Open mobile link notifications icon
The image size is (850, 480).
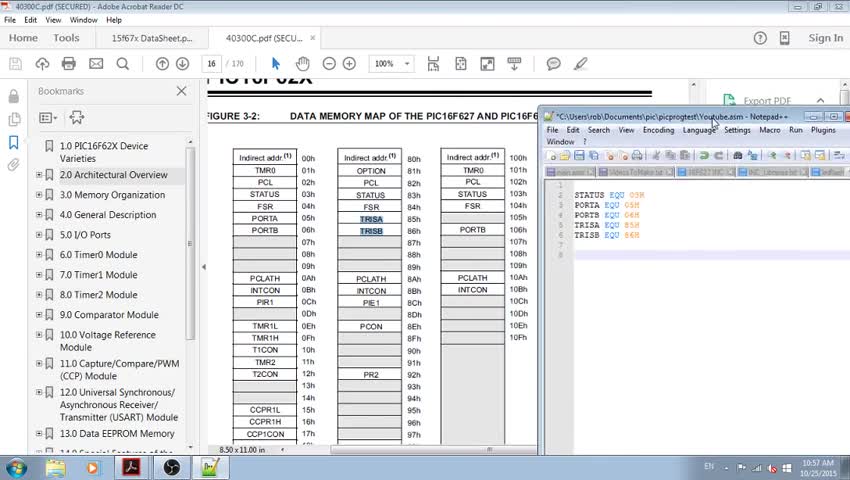coord(784,38)
